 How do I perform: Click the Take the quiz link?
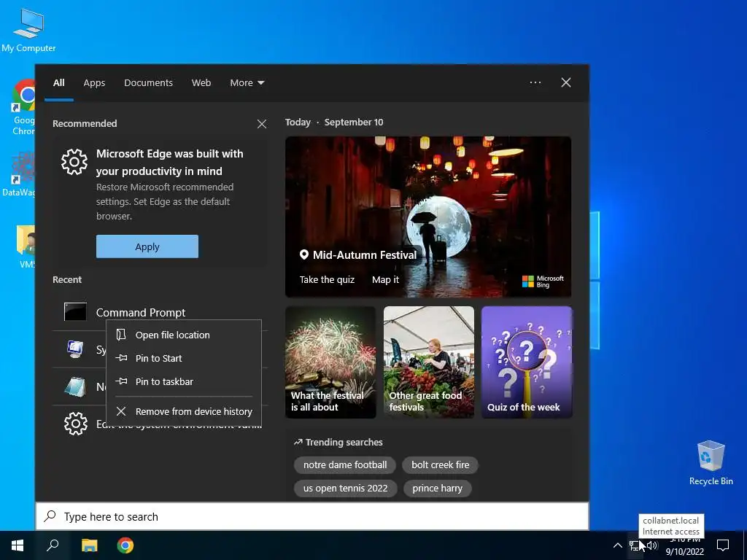point(327,279)
